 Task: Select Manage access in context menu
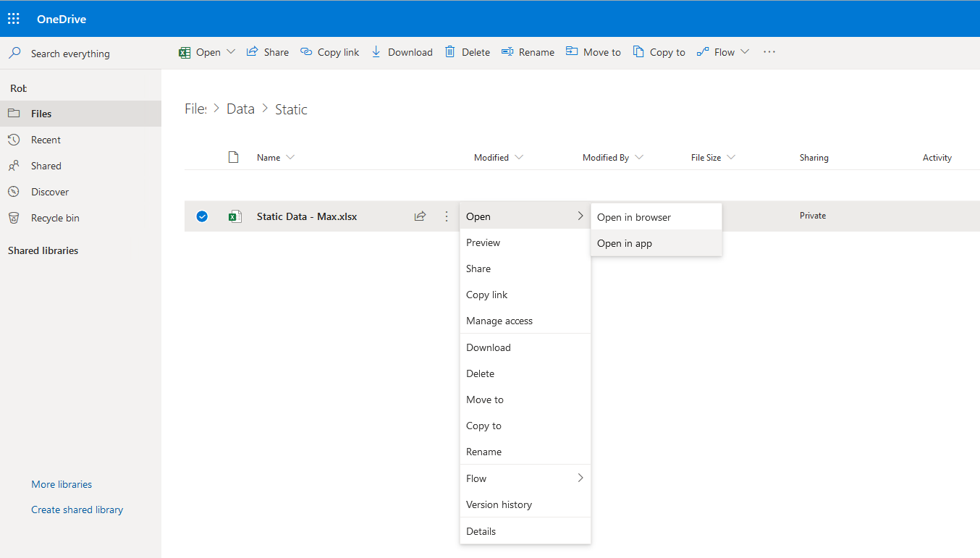tap(525, 321)
